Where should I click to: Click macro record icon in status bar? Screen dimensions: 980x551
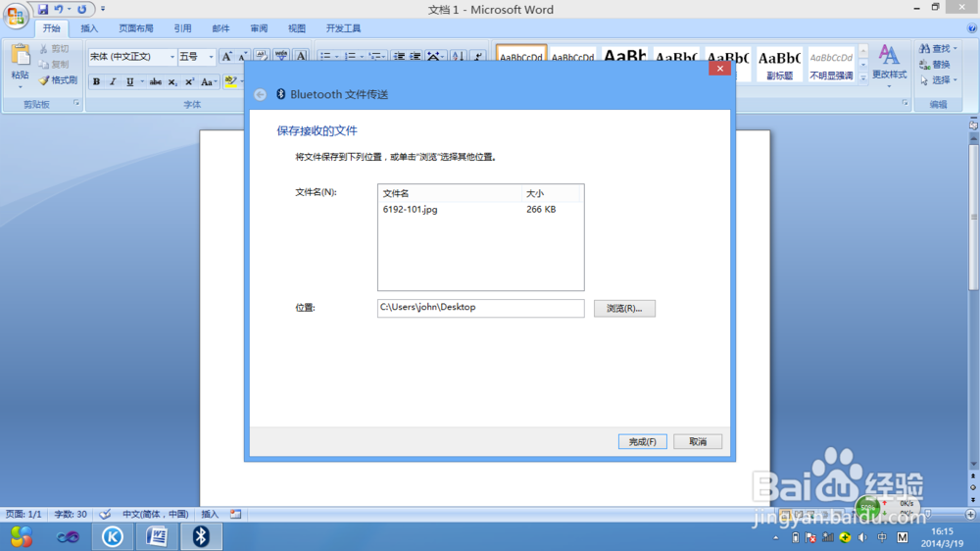pos(235,514)
